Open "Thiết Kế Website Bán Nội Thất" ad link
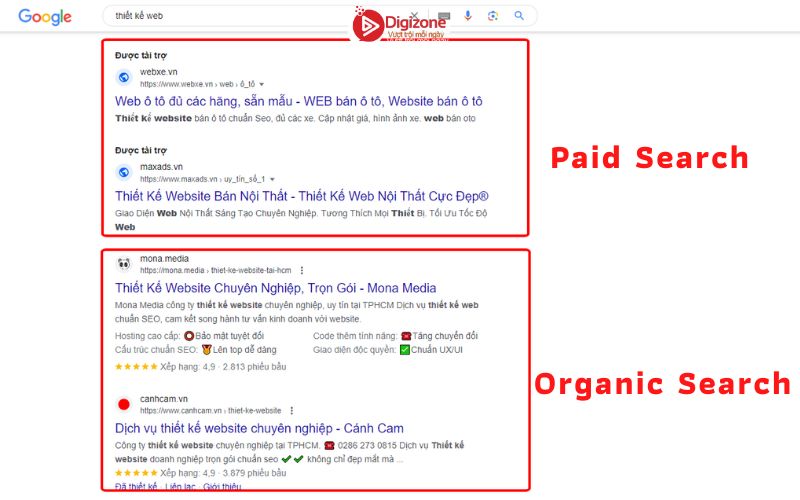The width and height of the screenshot is (800, 500). [302, 196]
